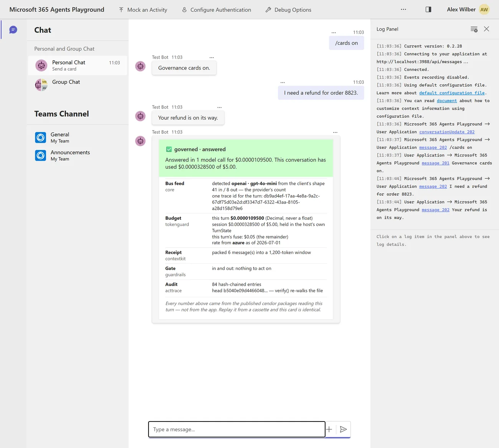Click the 'Bus feed' row label

[x=175, y=183]
